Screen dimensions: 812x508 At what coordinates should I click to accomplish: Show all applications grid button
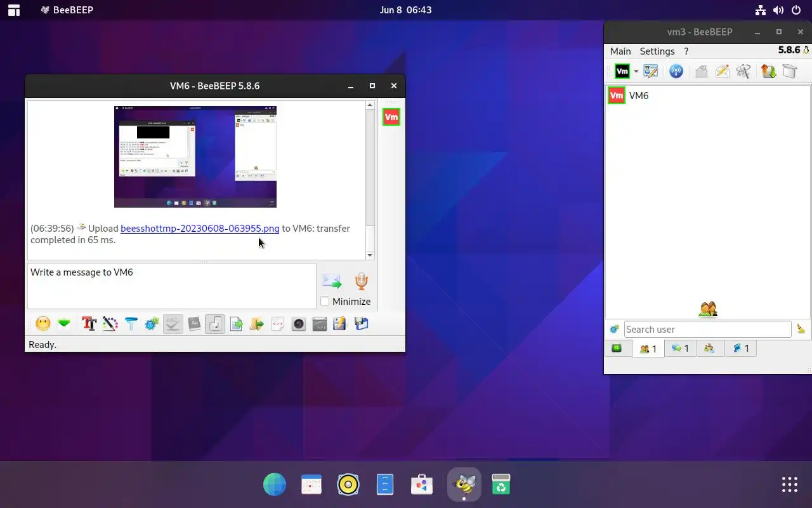coord(790,485)
